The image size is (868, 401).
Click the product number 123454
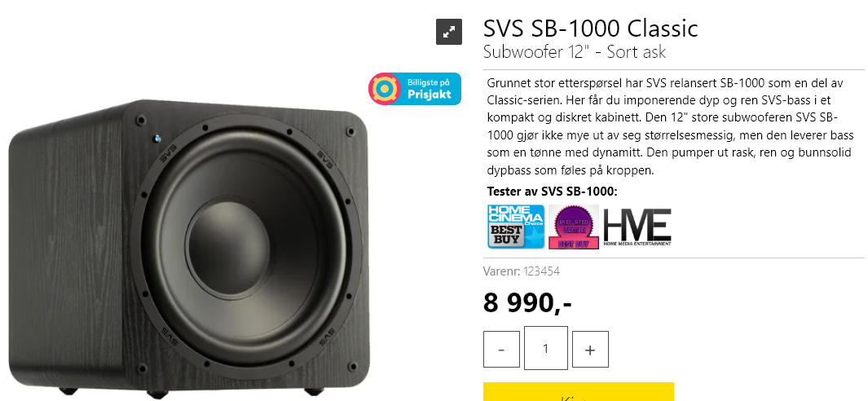coord(541,271)
